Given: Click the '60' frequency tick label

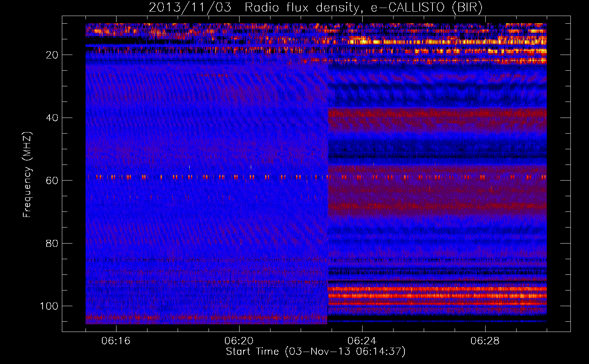Looking at the screenshot, I should [52, 181].
